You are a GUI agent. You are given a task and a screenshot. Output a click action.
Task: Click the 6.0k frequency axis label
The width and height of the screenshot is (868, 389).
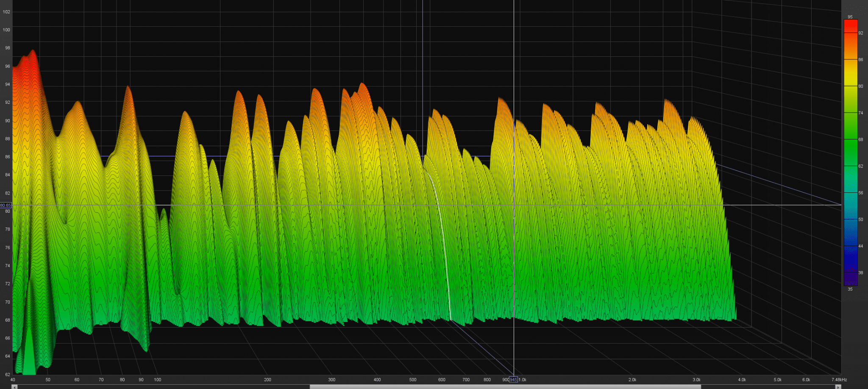806,380
